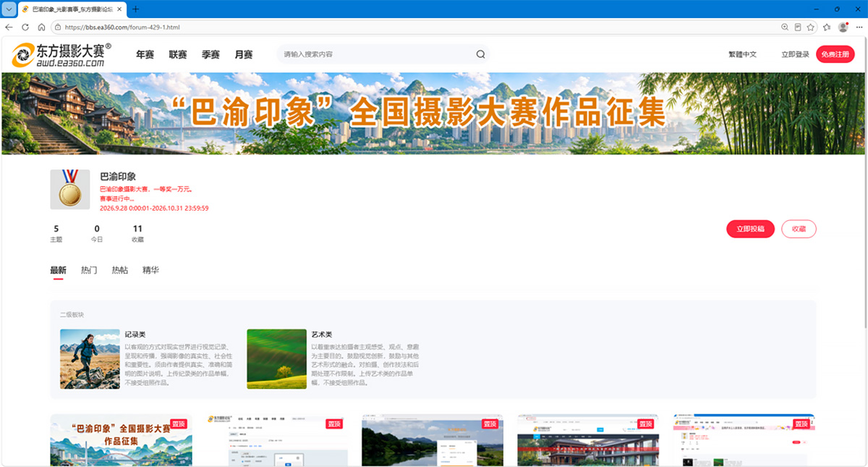Open the pinned post with river landscape
Image resolution: width=868 pixels, height=467 pixels.
433,440
